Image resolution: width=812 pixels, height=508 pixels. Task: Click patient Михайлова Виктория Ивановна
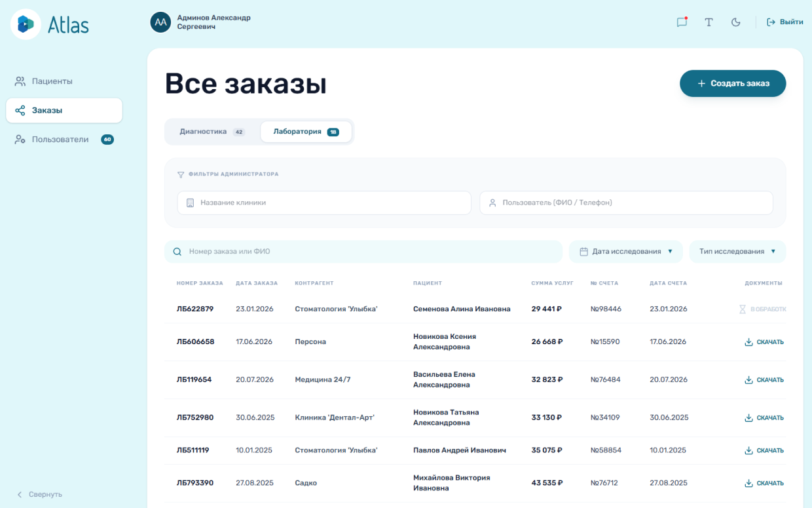(x=452, y=483)
